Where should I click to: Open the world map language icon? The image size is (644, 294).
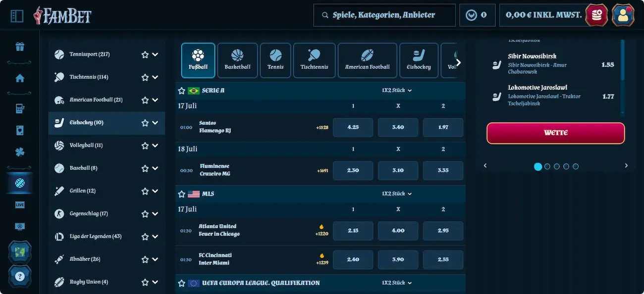click(x=20, y=251)
